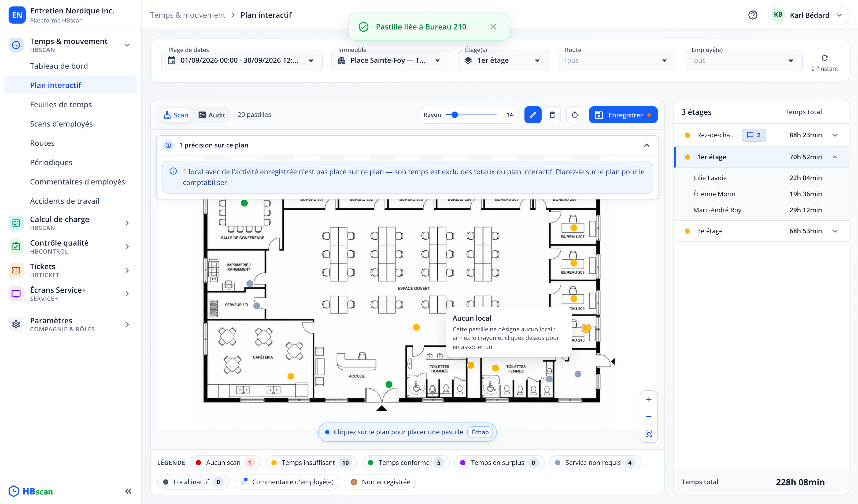
Task: Click the green pastille near Accueil entrance
Action: tap(389, 384)
